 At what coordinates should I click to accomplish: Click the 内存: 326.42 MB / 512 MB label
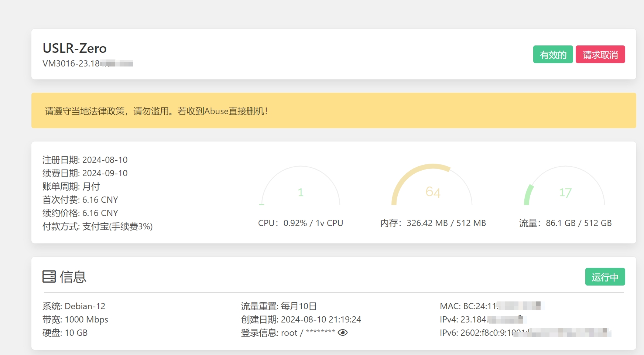click(x=433, y=223)
